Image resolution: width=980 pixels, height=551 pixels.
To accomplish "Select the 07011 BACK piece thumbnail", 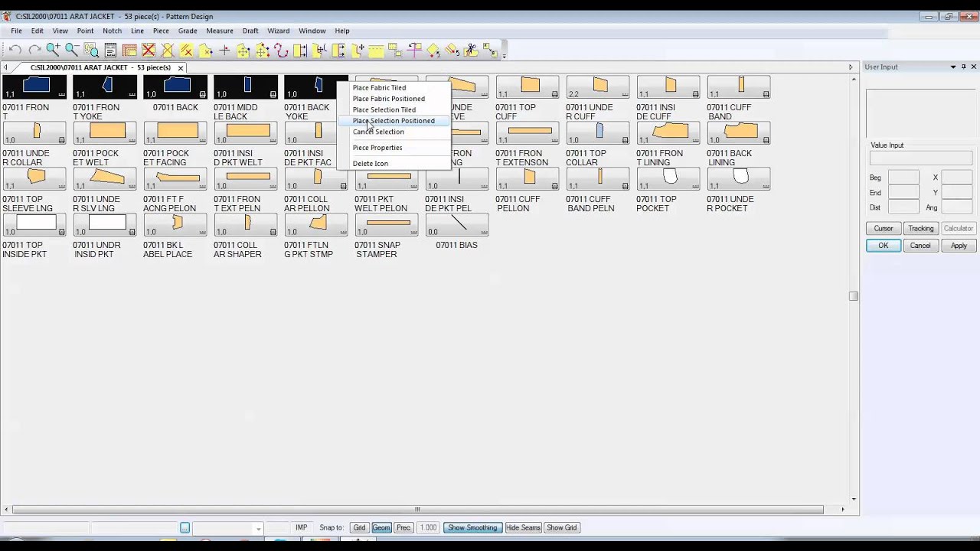I will (x=175, y=86).
